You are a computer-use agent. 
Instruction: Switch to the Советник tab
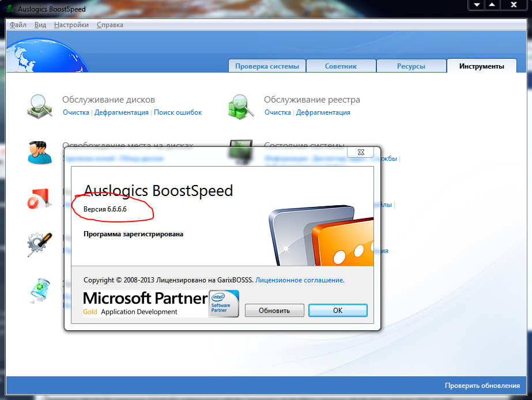pos(341,66)
